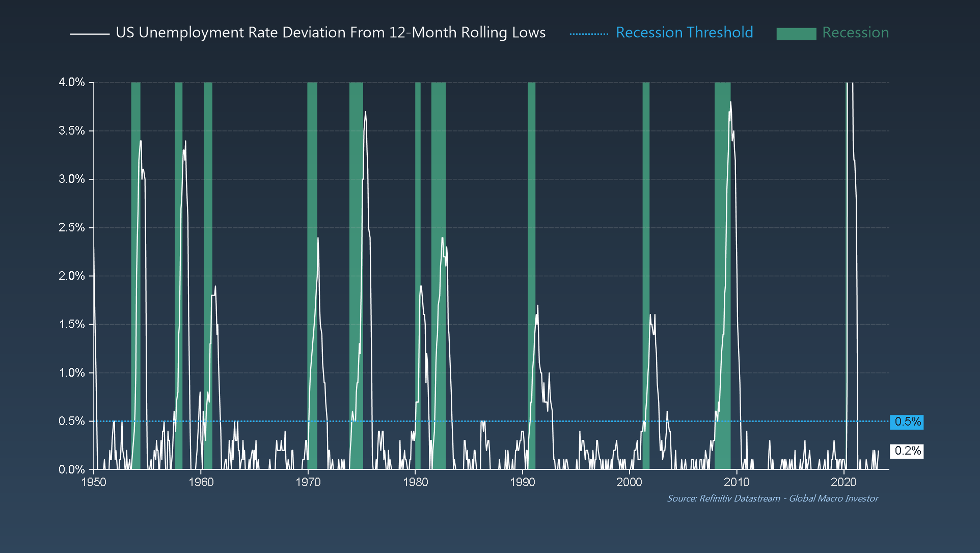Click the 'Recession' legend text
This screenshot has width=980, height=553.
[855, 33]
